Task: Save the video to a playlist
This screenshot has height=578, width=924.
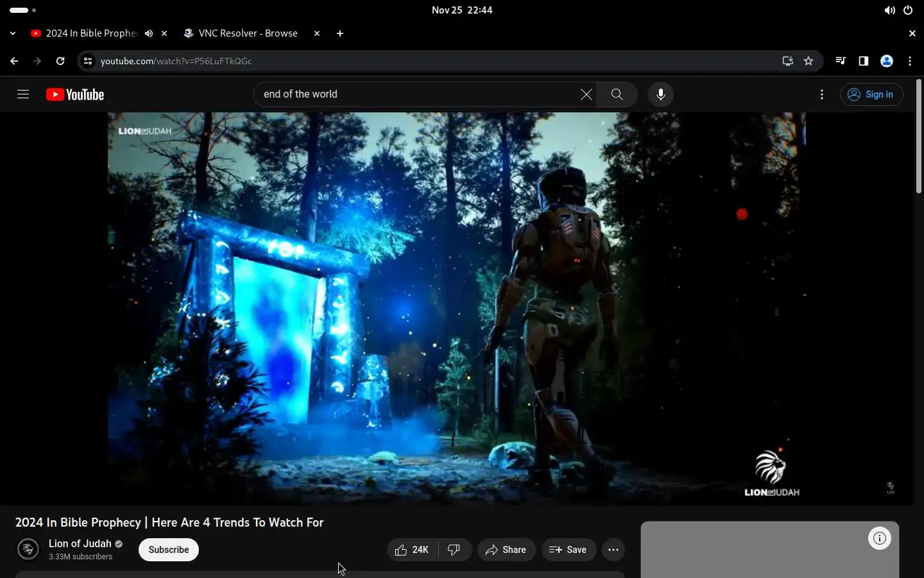Action: coord(569,550)
